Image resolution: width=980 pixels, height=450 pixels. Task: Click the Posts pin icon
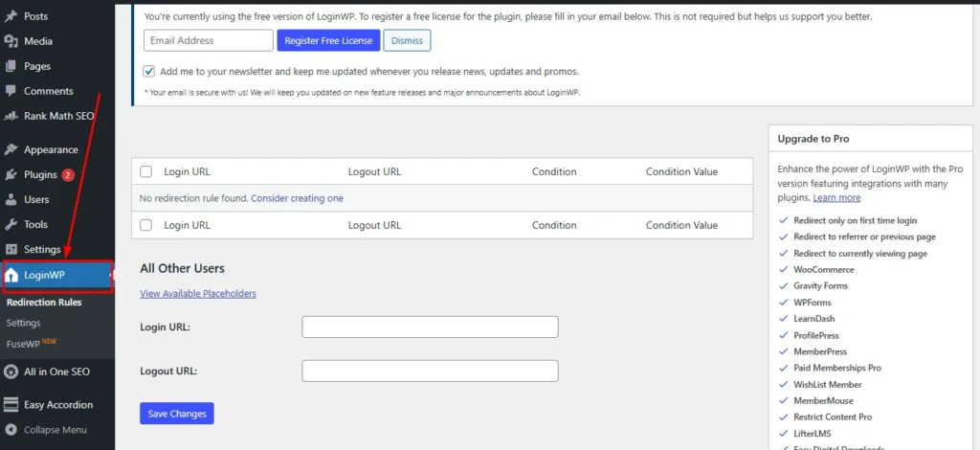point(11,16)
